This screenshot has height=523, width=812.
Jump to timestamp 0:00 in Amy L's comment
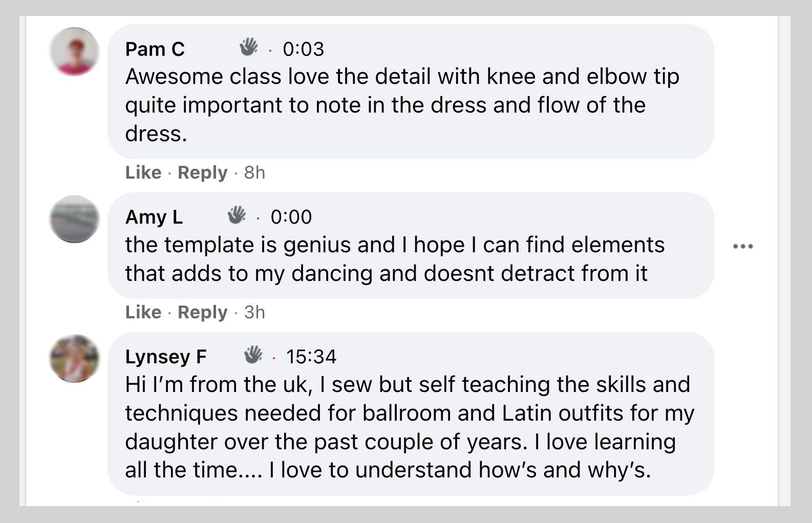pyautogui.click(x=291, y=216)
